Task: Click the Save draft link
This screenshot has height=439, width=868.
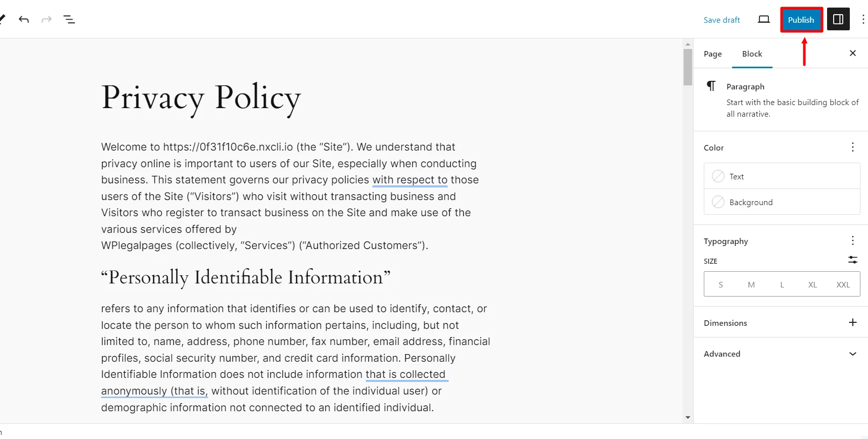Action: 721,20
